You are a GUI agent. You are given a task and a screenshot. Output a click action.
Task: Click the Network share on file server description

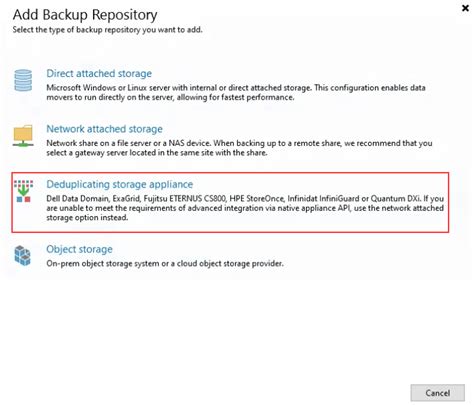239,148
